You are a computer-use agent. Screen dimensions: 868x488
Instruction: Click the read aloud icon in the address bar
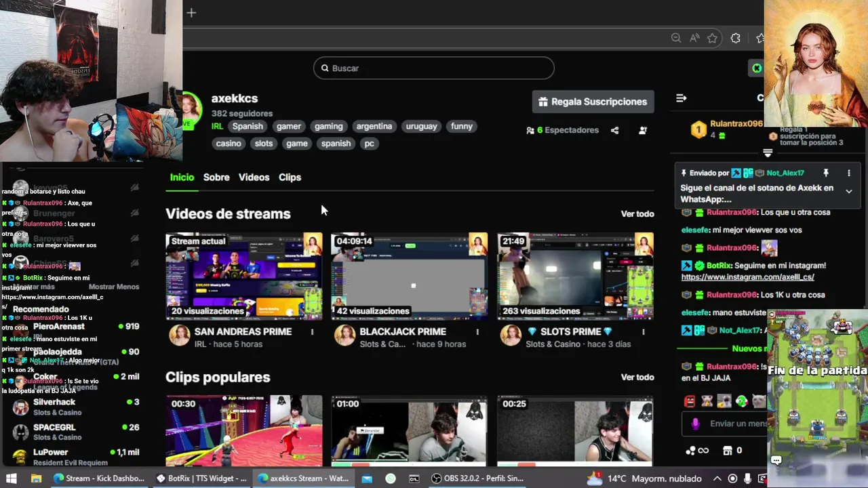pyautogui.click(x=694, y=39)
